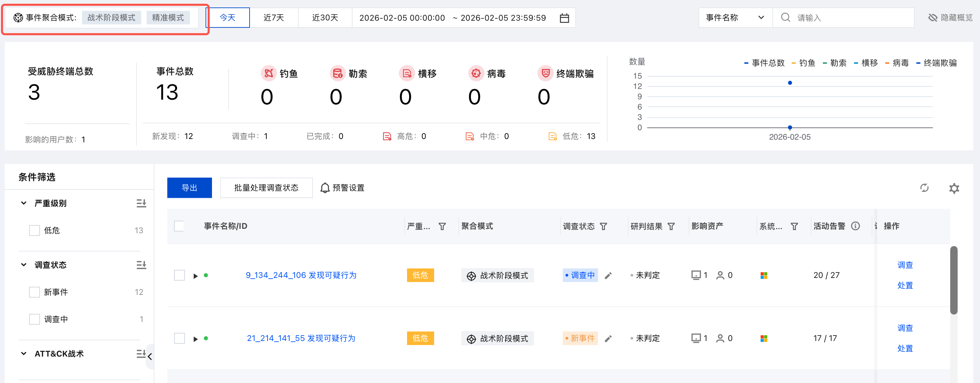Click the refresh icon above table
This screenshot has width=980, height=383.
coord(924,188)
